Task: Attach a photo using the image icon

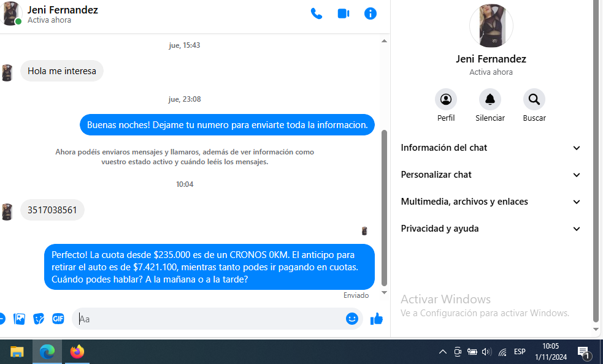Action: tap(20, 319)
